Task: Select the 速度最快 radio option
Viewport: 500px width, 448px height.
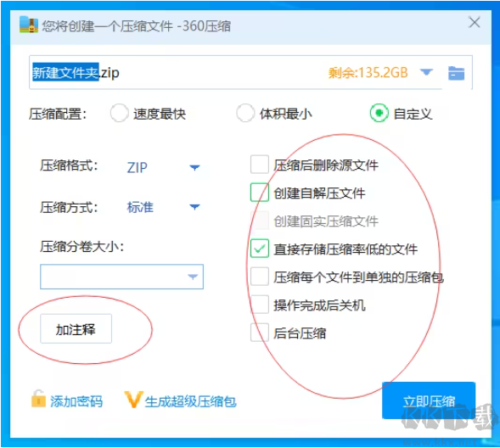Action: (x=119, y=113)
